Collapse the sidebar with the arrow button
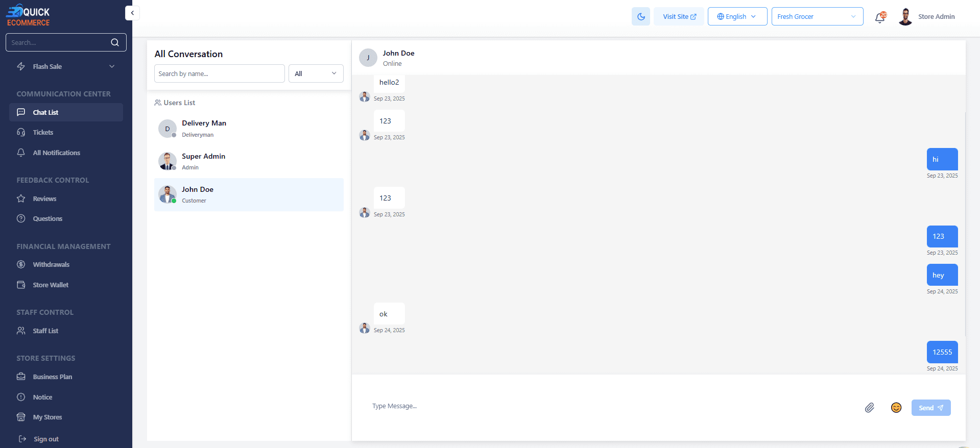The width and height of the screenshot is (980, 448). 132,13
